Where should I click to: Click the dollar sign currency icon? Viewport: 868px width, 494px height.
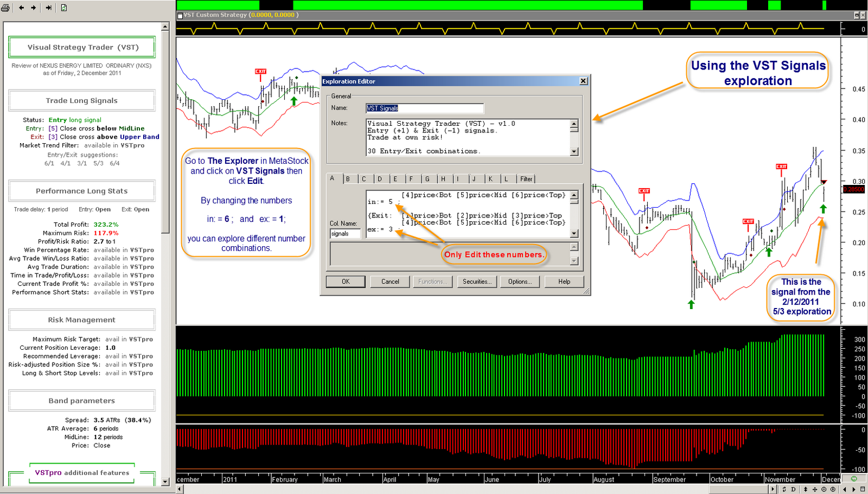[x=784, y=489]
